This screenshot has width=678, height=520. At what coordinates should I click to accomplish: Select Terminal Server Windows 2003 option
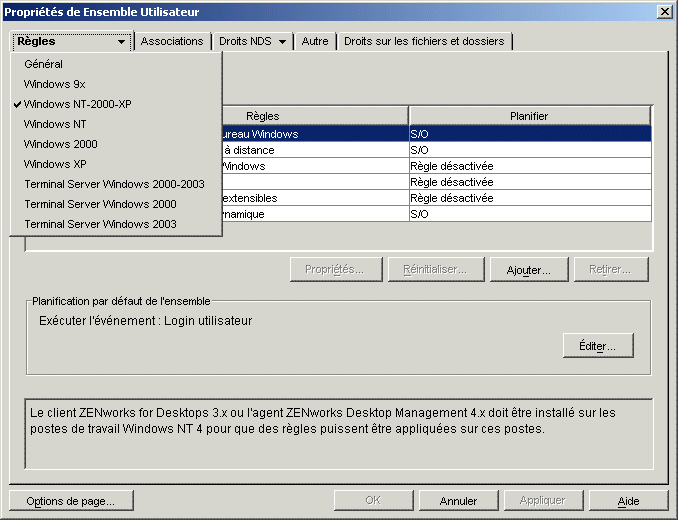100,224
